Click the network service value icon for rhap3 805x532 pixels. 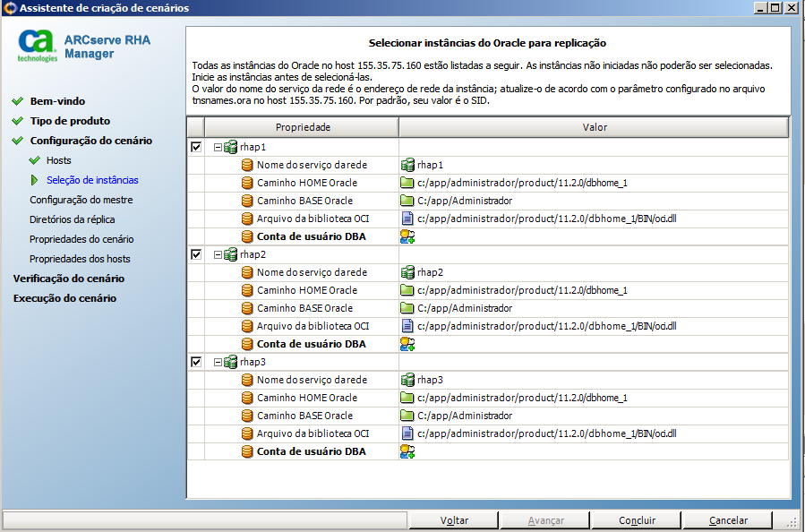[x=407, y=380]
